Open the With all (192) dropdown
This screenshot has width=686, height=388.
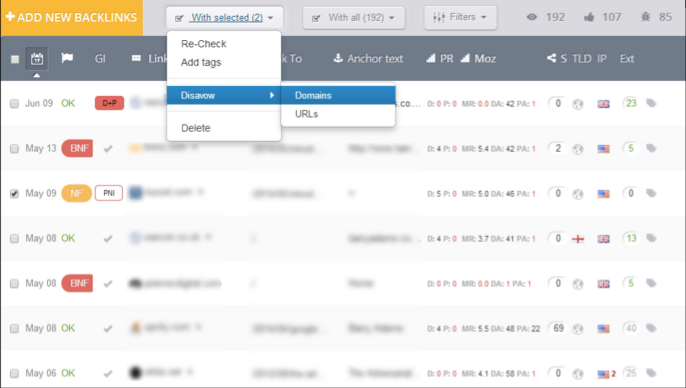354,17
